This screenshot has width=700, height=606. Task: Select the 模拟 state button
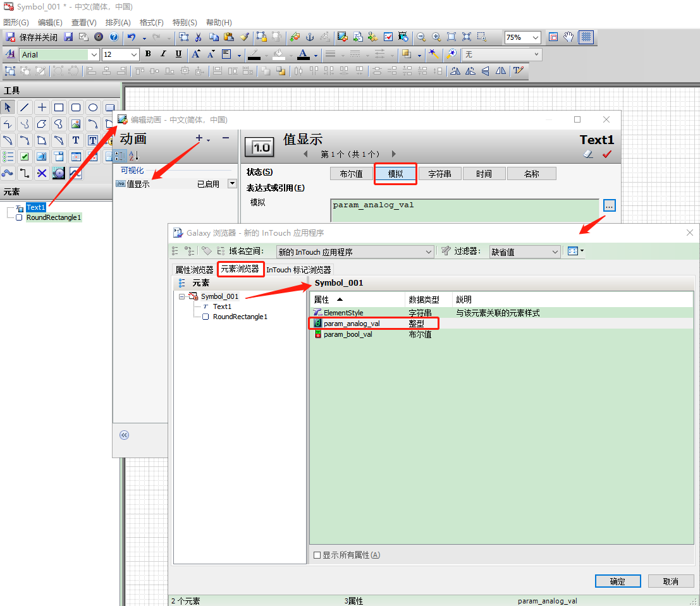tap(396, 174)
